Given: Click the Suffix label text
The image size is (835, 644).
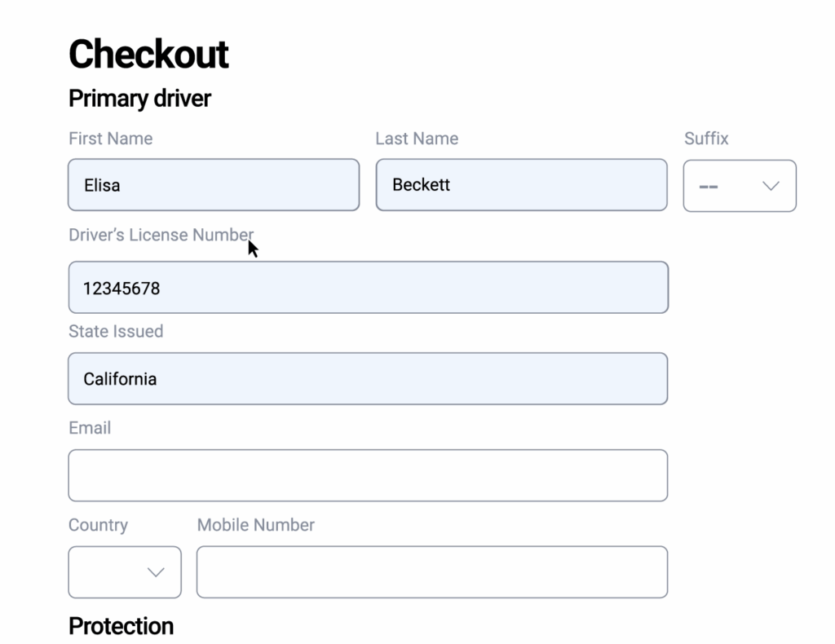Looking at the screenshot, I should pyautogui.click(x=706, y=139).
